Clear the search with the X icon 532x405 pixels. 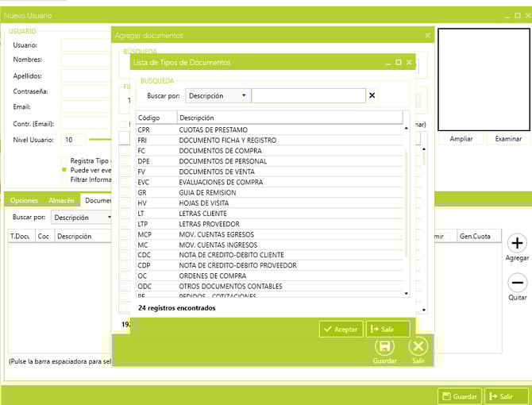(x=372, y=96)
